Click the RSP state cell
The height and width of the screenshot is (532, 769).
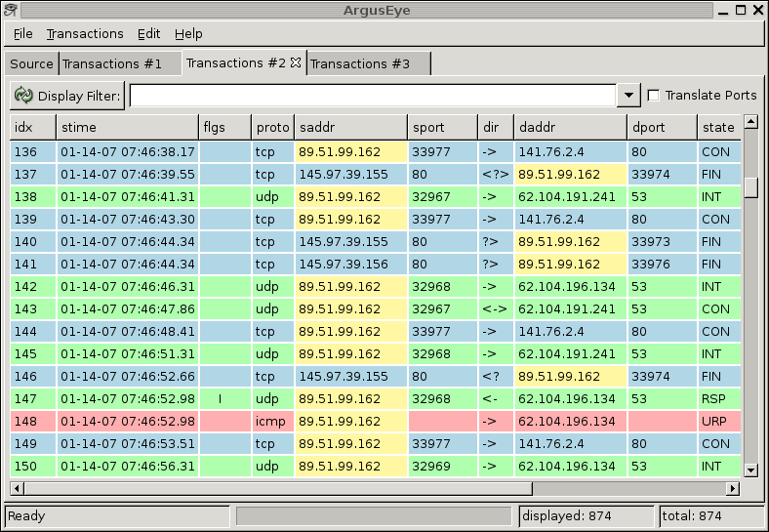click(719, 399)
